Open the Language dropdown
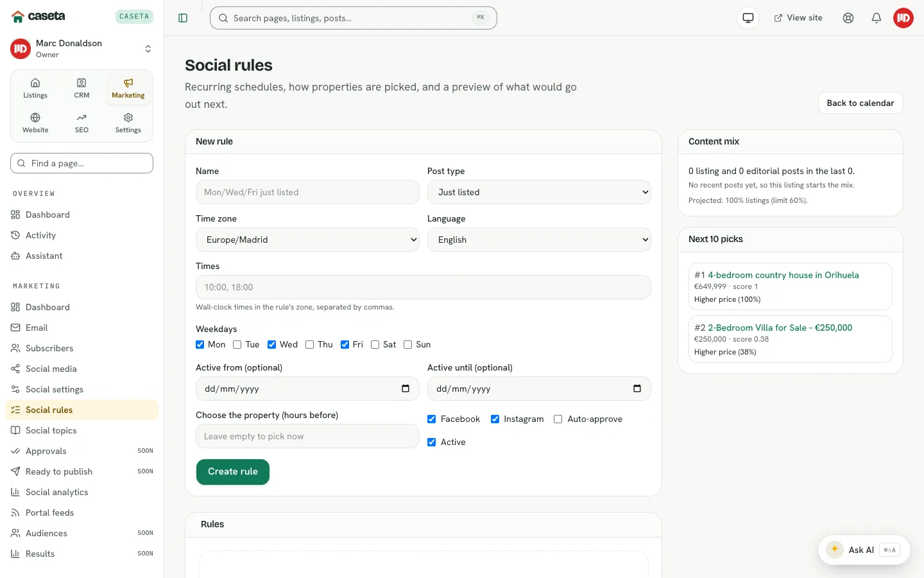This screenshot has width=924, height=578. coord(539,240)
